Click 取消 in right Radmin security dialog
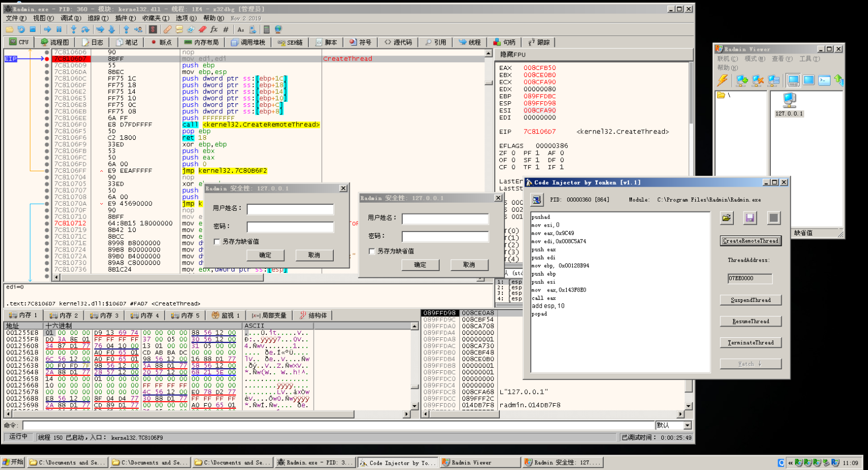The width and height of the screenshot is (868, 470). pyautogui.click(x=469, y=265)
